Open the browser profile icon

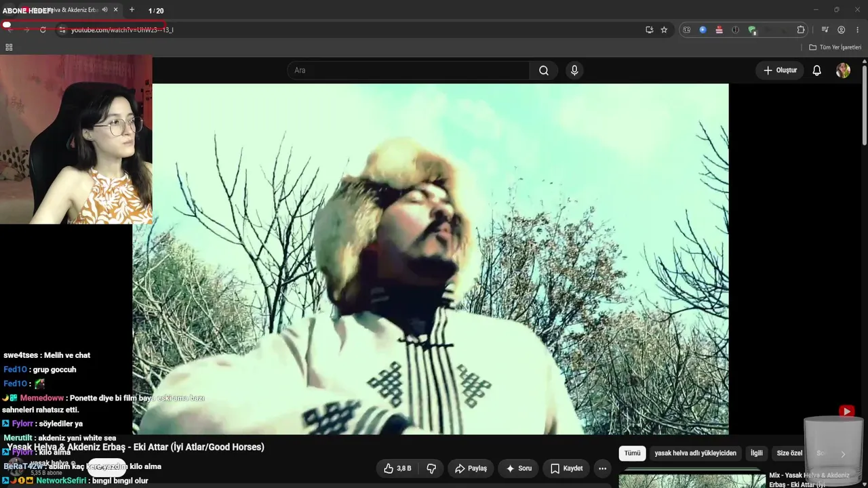click(x=841, y=30)
